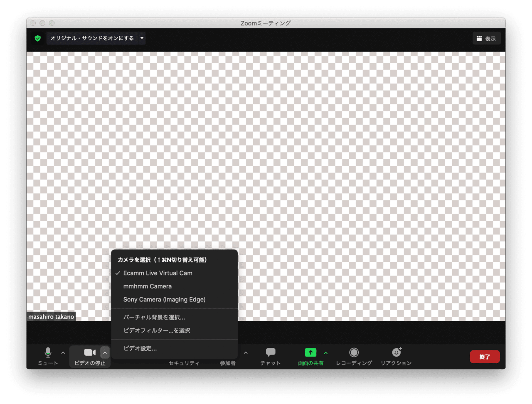
Task: Open the Chat panel
Action: point(271,357)
